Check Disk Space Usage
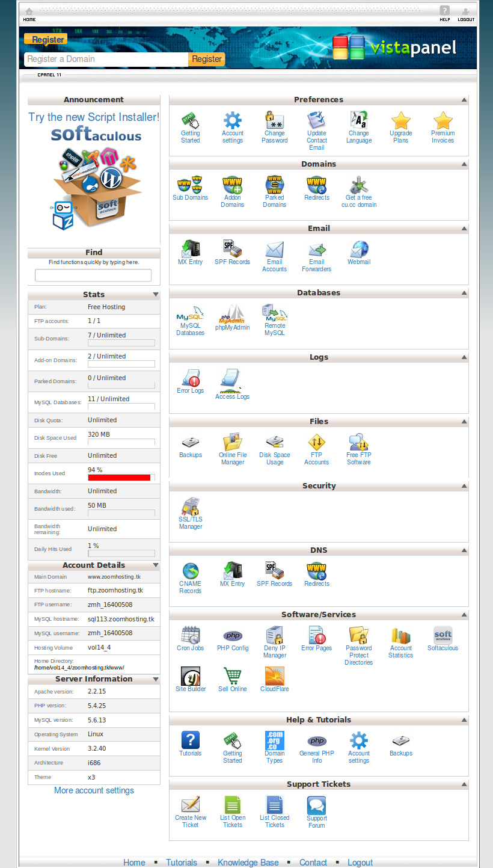Screen dimensions: 493x868 pos(275,449)
